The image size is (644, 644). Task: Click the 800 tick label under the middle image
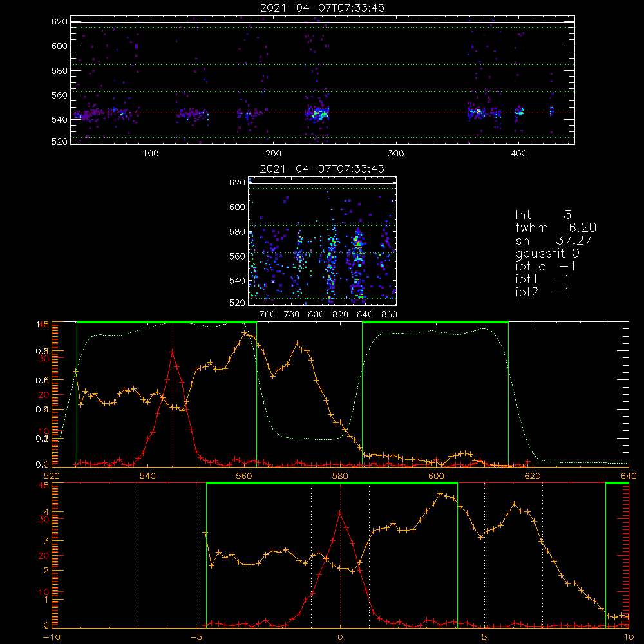pos(316,315)
